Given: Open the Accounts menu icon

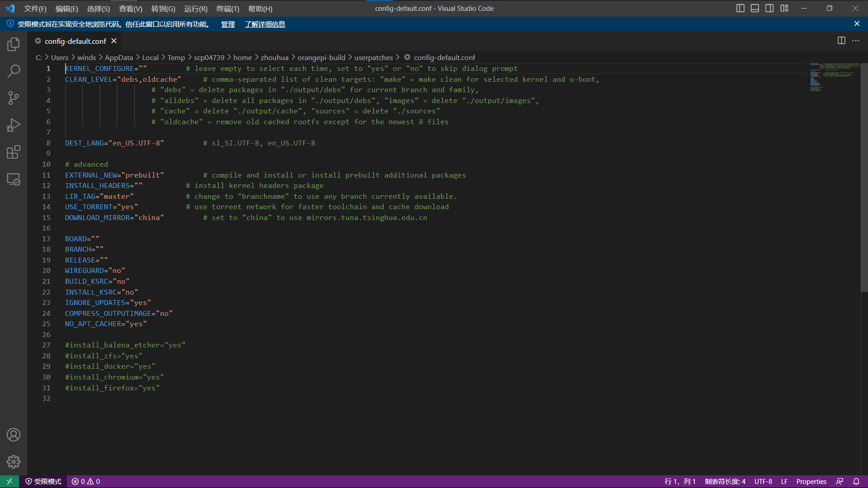Looking at the screenshot, I should tap(14, 435).
